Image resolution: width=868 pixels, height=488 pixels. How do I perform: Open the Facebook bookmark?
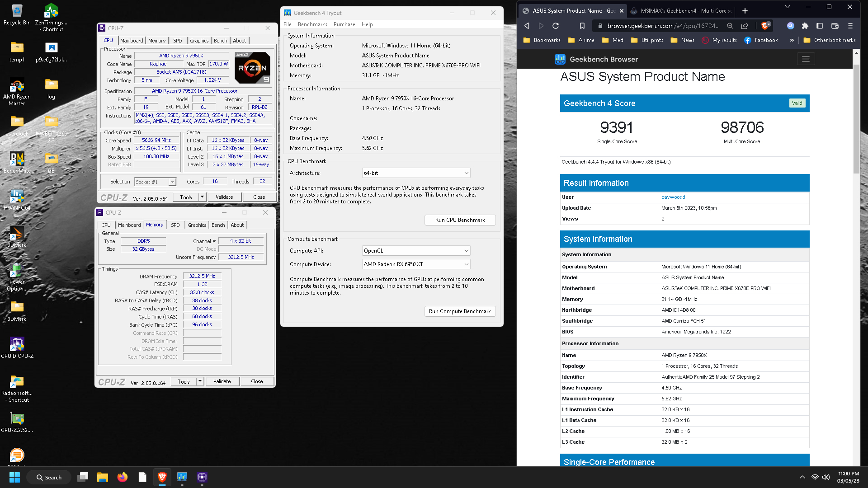click(x=761, y=40)
